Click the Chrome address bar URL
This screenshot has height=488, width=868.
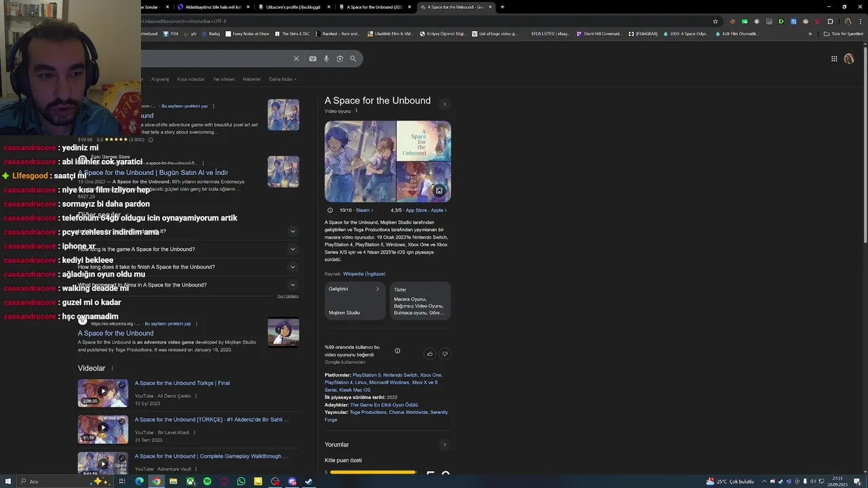click(184, 21)
